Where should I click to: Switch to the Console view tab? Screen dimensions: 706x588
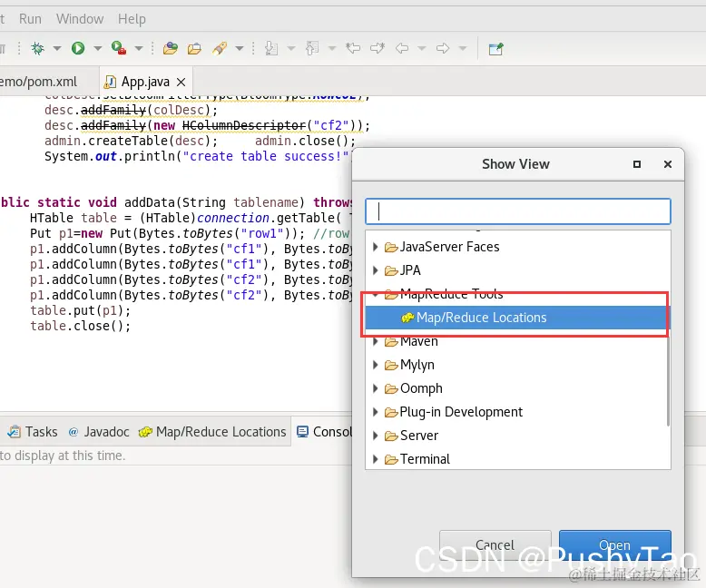(x=323, y=432)
